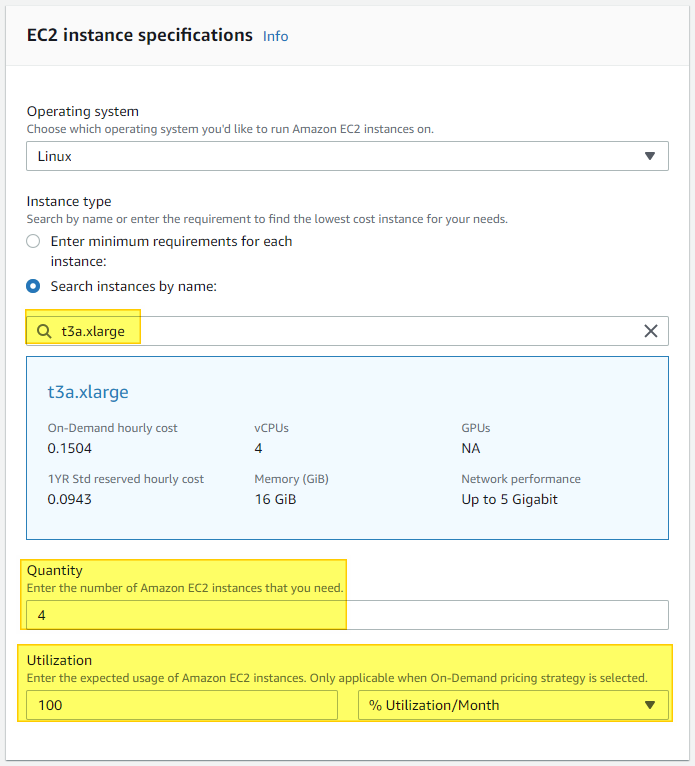
Task: Open the Info link next to EC2 instance specifications
Action: (x=275, y=37)
